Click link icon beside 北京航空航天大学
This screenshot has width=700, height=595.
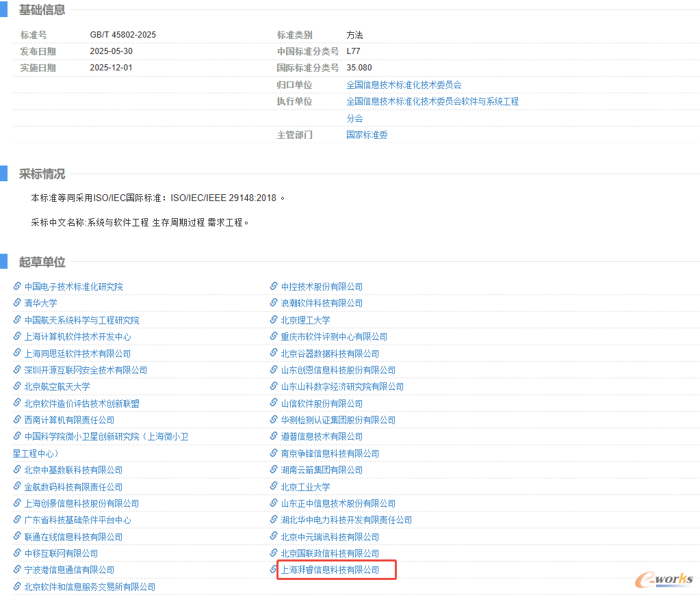[x=17, y=386]
